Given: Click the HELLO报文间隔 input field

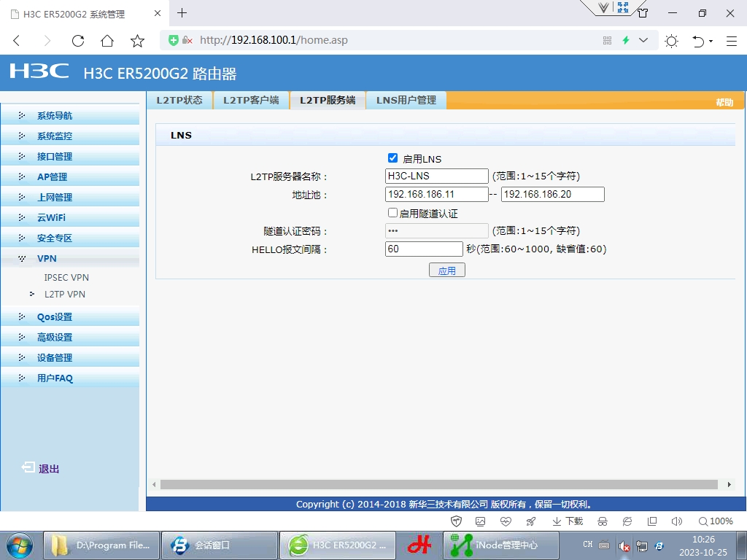Looking at the screenshot, I should 424,249.
